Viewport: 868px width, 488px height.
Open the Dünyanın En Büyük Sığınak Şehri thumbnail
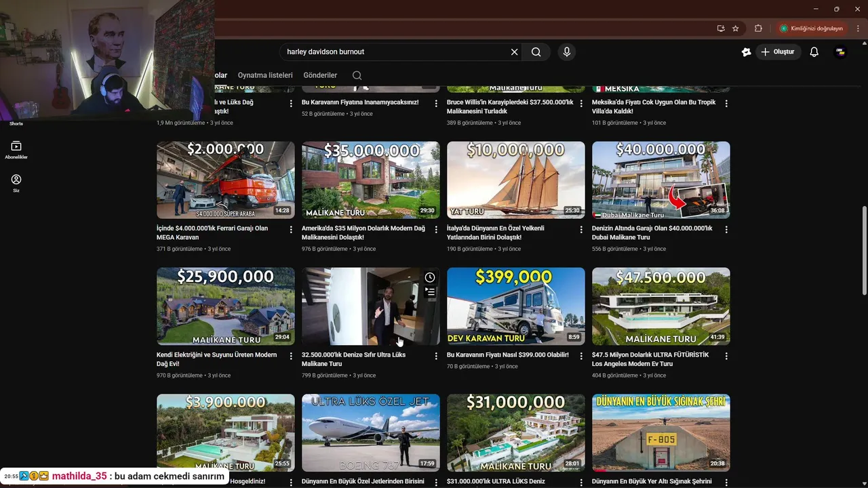(x=661, y=432)
